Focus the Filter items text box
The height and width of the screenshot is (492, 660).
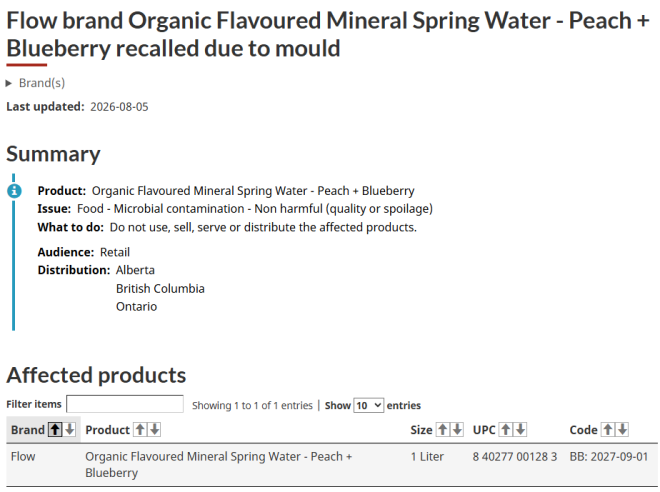pyautogui.click(x=125, y=404)
